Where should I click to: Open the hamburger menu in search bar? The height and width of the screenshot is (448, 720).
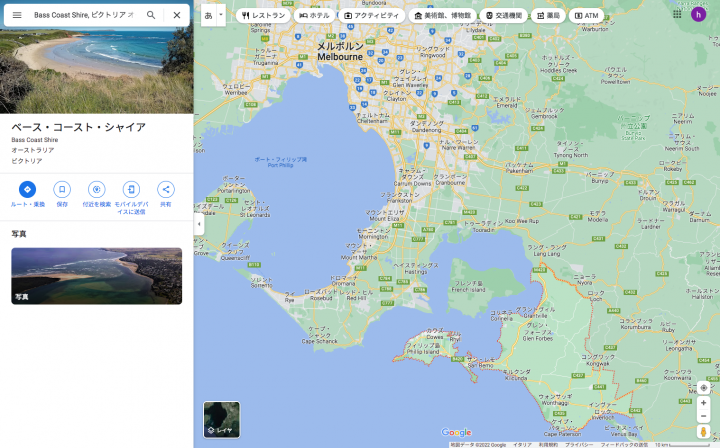click(x=17, y=15)
